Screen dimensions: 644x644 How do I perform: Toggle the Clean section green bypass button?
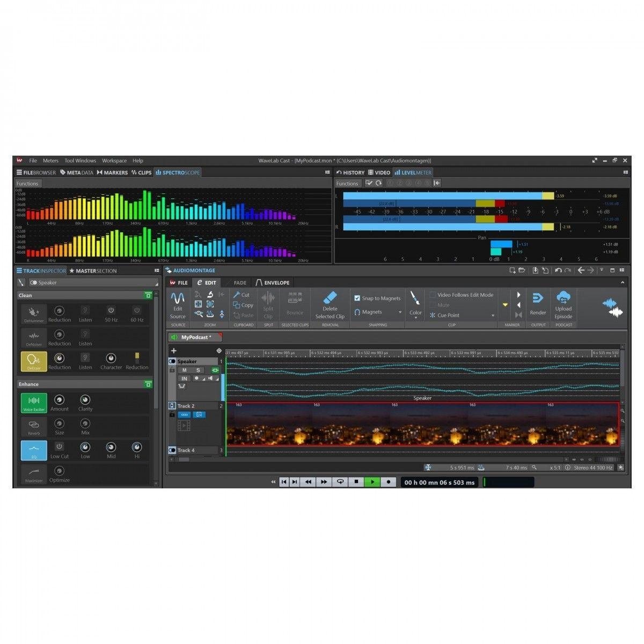pyautogui.click(x=148, y=295)
